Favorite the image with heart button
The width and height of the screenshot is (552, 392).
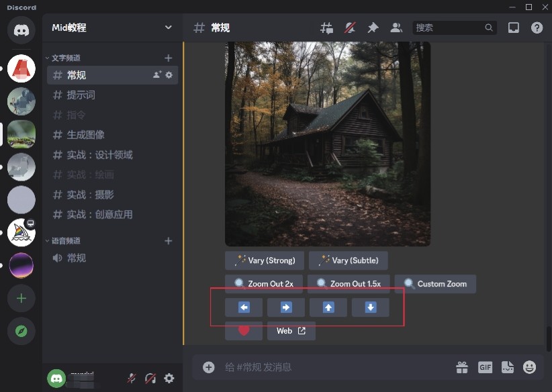coord(244,331)
